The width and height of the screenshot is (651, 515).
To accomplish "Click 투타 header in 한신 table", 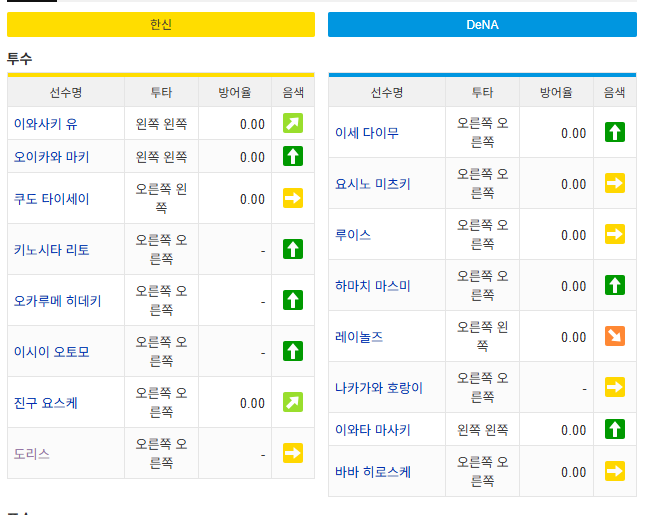I will click(162, 92).
